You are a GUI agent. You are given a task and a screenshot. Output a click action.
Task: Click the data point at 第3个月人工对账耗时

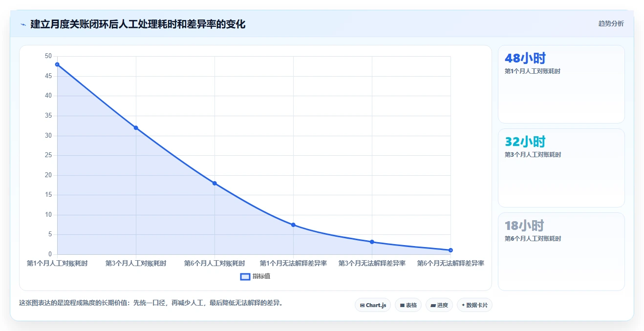click(136, 128)
